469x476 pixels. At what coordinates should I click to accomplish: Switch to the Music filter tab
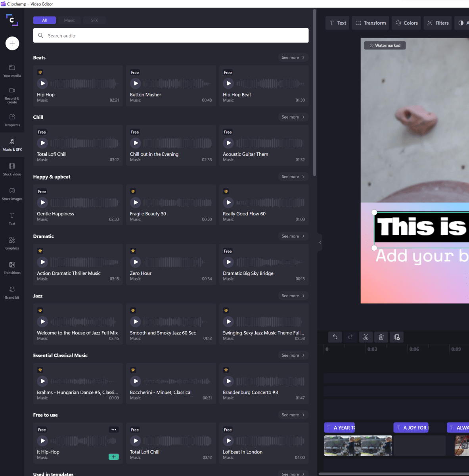click(69, 20)
